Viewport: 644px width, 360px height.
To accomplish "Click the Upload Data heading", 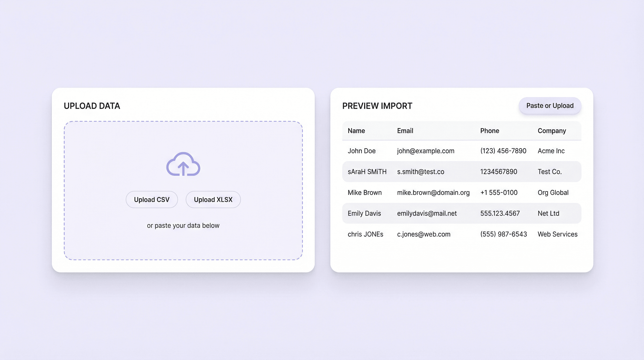I will (x=92, y=106).
